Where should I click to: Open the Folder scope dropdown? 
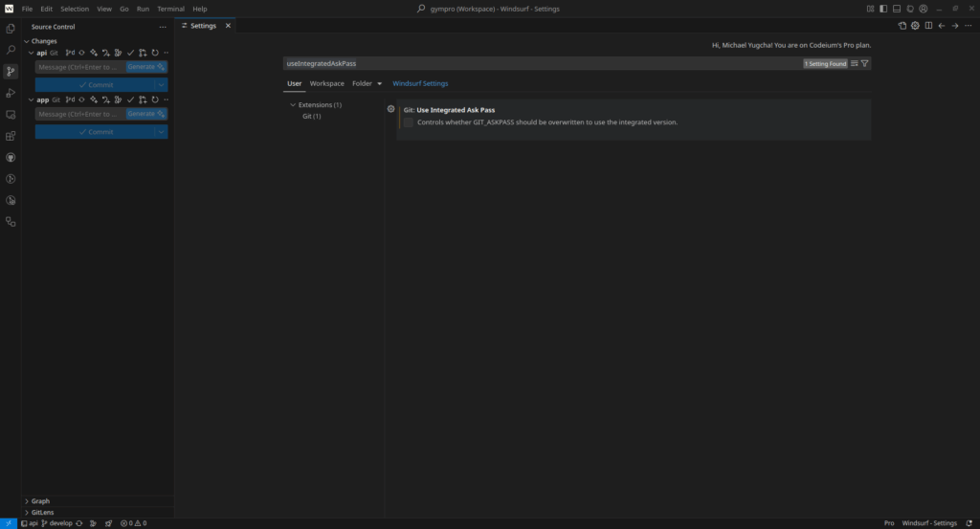367,83
